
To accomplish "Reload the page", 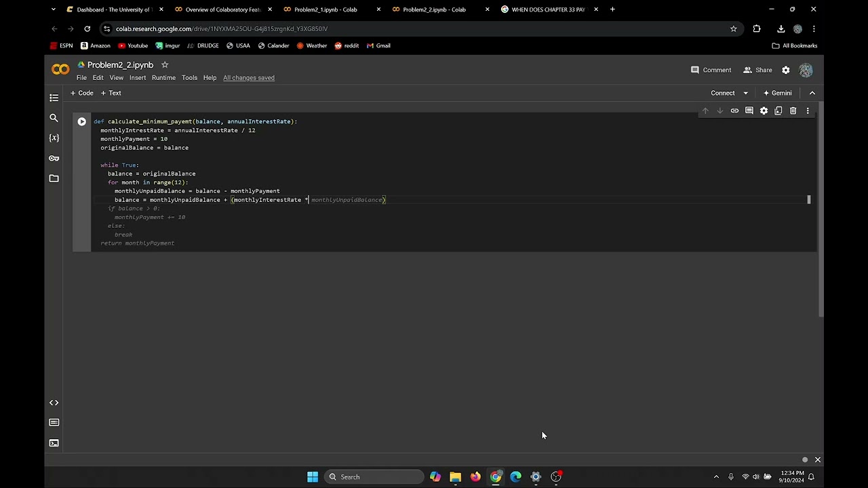I will point(87,28).
